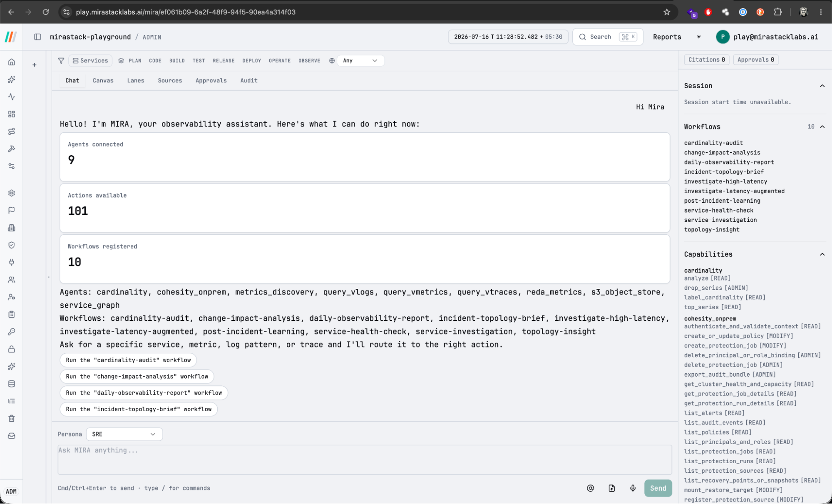The width and height of the screenshot is (832, 504).
Task: Open the key icon in the sidebar
Action: pos(12,332)
